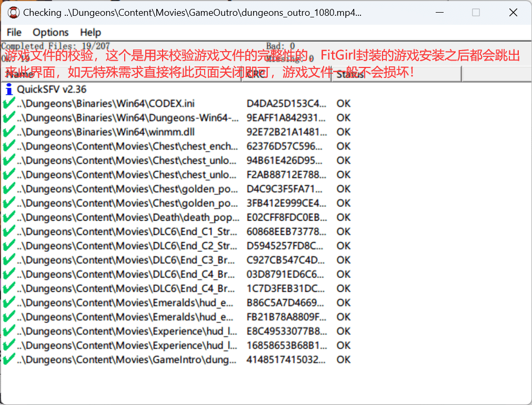Open the File menu
The width and height of the screenshot is (532, 405).
(14, 33)
